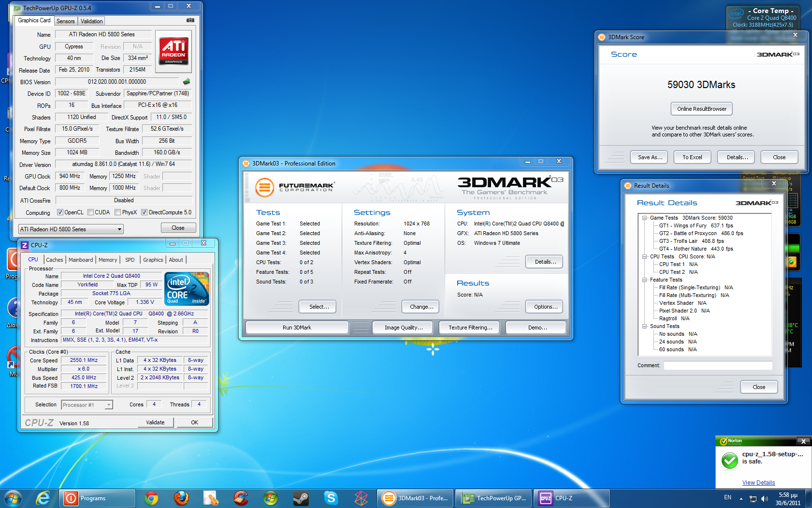Open ATI Radeon HD 5800 Series dropdown
The height and width of the screenshot is (508, 812).
pyautogui.click(x=71, y=229)
